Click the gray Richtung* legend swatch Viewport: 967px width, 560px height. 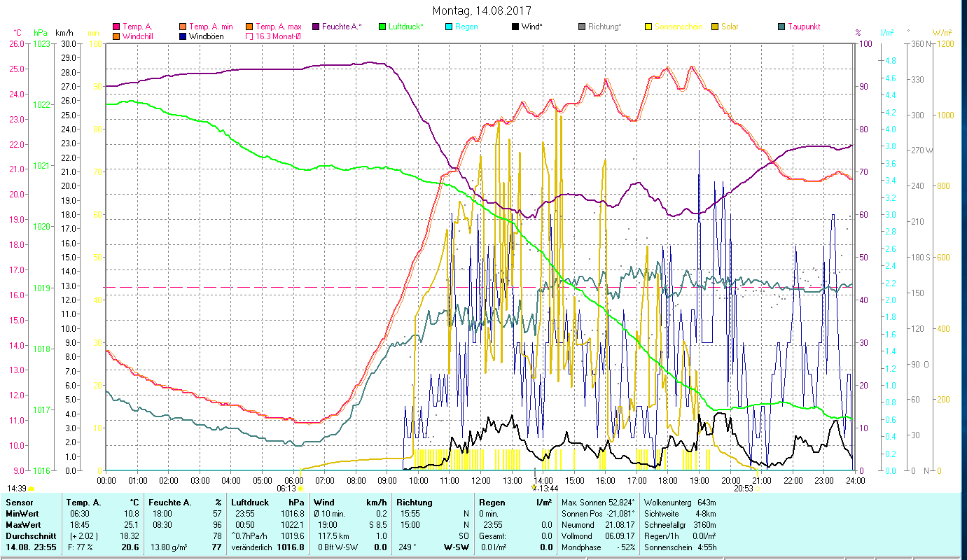tap(581, 27)
